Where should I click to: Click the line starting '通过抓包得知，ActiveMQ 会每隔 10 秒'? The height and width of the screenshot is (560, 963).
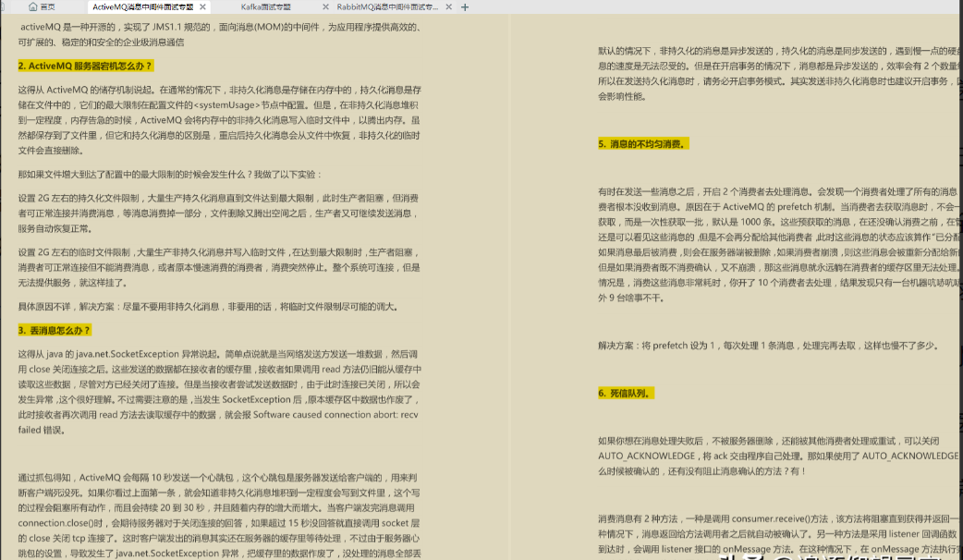(218, 478)
